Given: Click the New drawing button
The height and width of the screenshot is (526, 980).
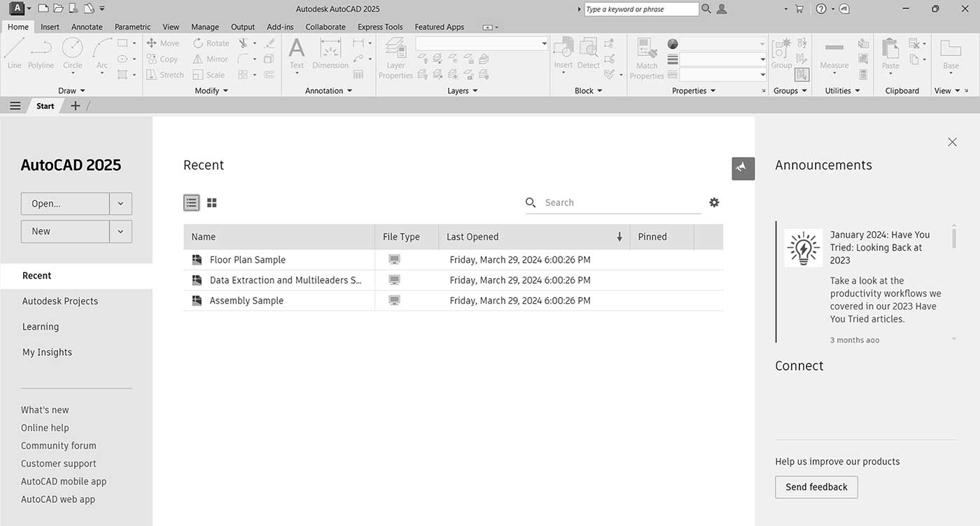Looking at the screenshot, I should (x=65, y=231).
